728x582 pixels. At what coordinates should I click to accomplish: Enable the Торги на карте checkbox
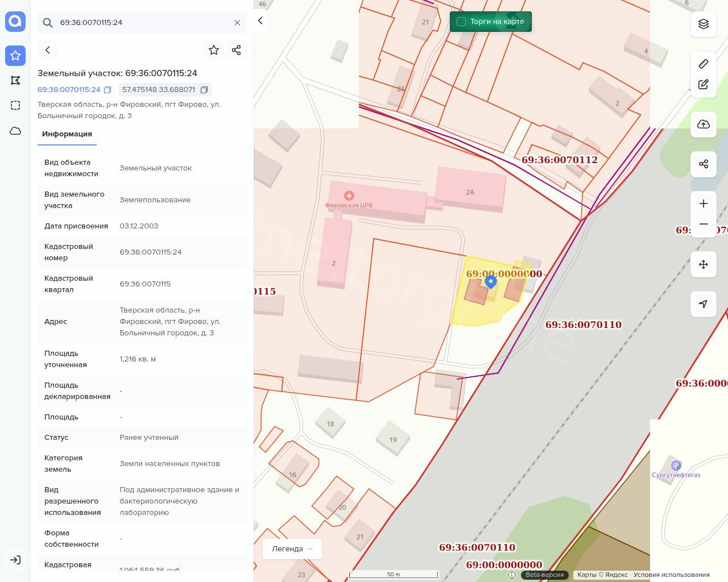461,22
